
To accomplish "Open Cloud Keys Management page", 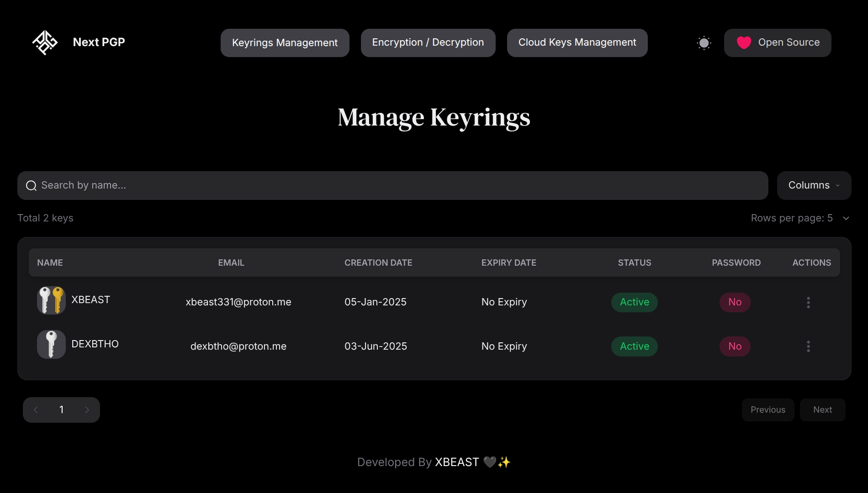I will click(577, 43).
